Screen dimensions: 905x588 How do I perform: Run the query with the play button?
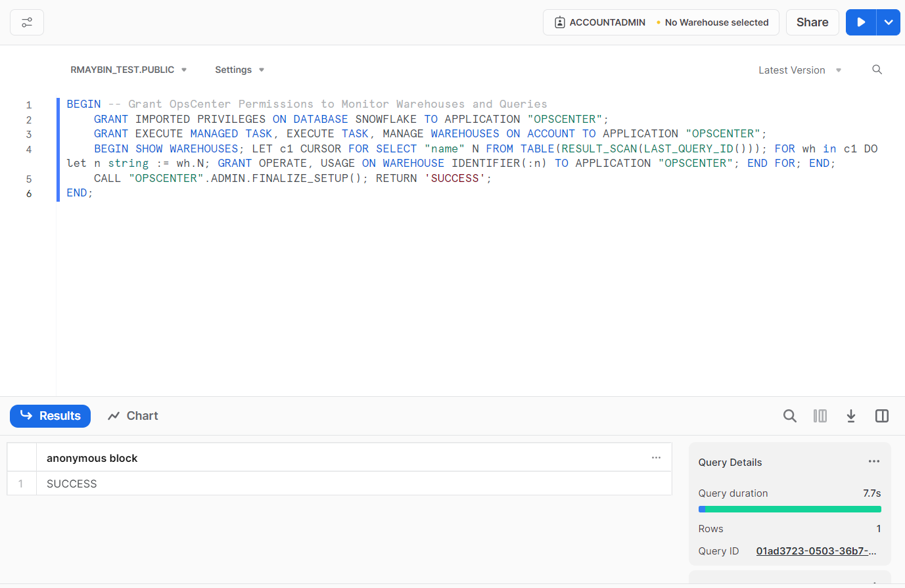pyautogui.click(x=861, y=22)
